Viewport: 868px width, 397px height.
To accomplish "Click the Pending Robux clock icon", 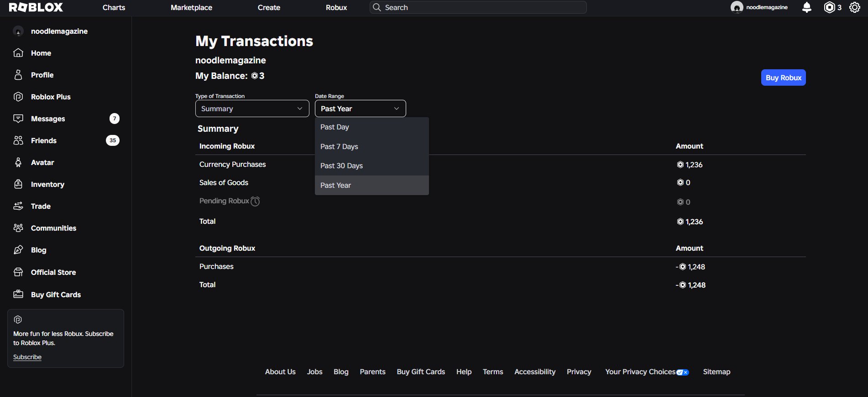I will point(256,201).
